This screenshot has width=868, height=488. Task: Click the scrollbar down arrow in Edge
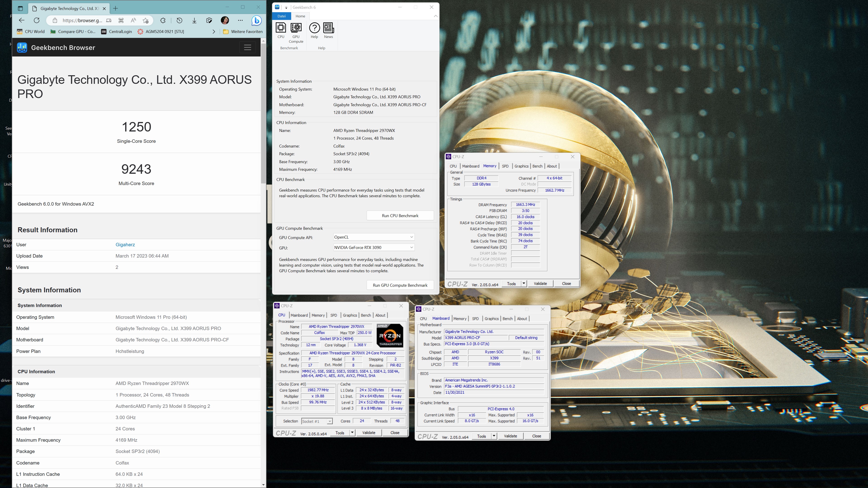tap(263, 485)
